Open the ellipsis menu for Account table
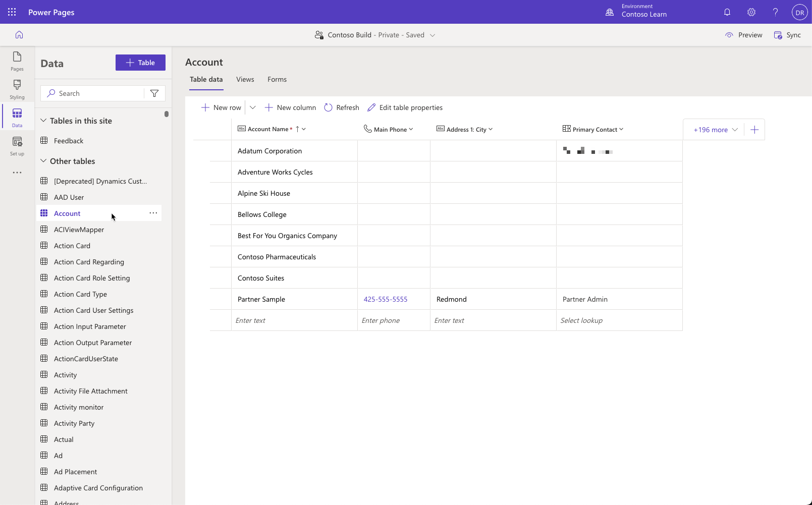The image size is (812, 505). click(x=153, y=213)
